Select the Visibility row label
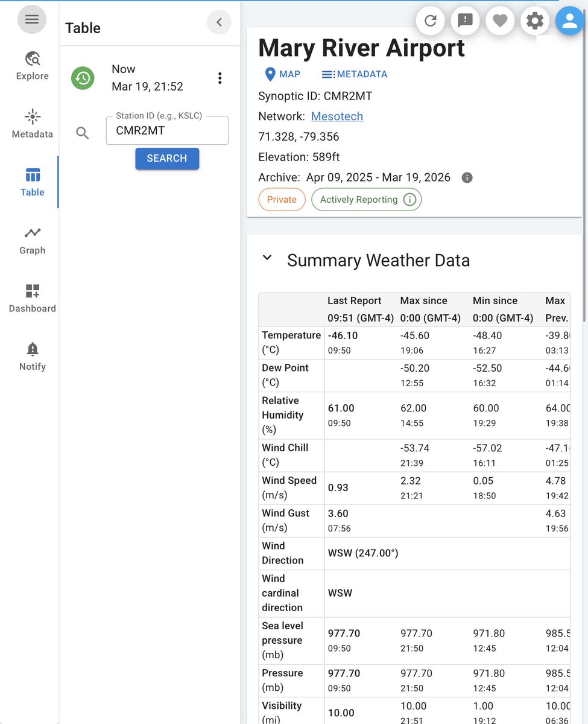Image resolution: width=588 pixels, height=724 pixels. pyautogui.click(x=282, y=711)
